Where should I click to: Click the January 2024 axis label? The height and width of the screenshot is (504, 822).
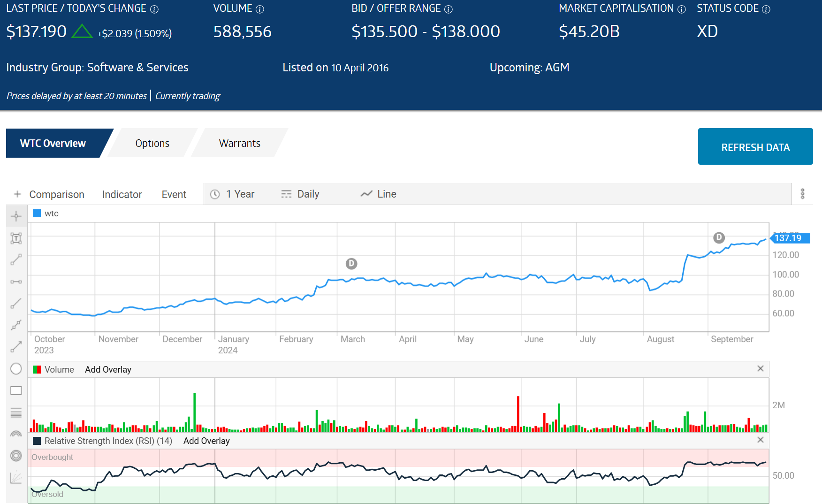coord(234,344)
